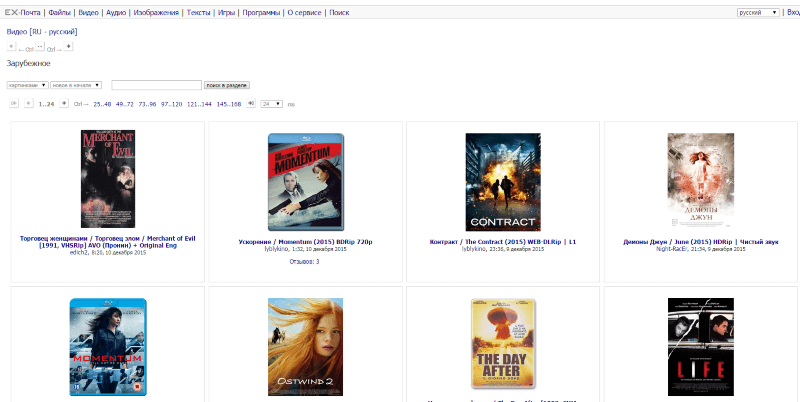Go to the previous section arrow icon

point(11,46)
